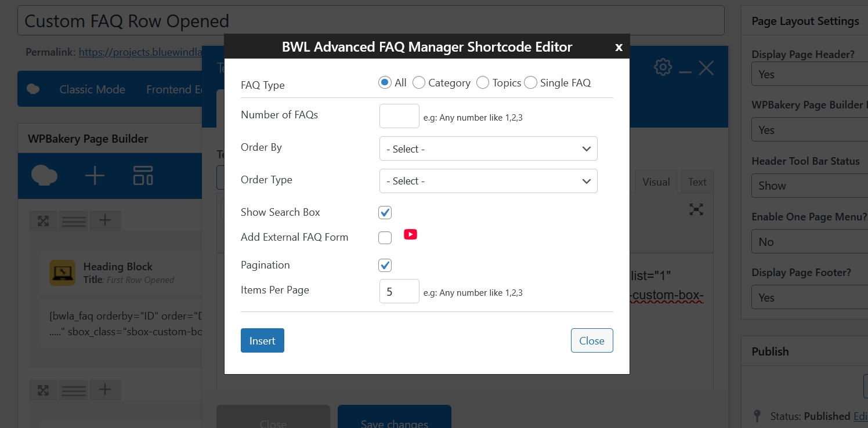Viewport: 868px width, 428px height.
Task: Toggle the Show Search Box checkbox
Action: point(385,212)
